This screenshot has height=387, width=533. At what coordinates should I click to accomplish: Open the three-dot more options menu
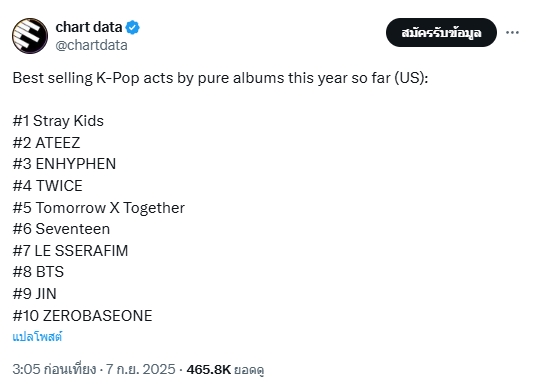(512, 33)
